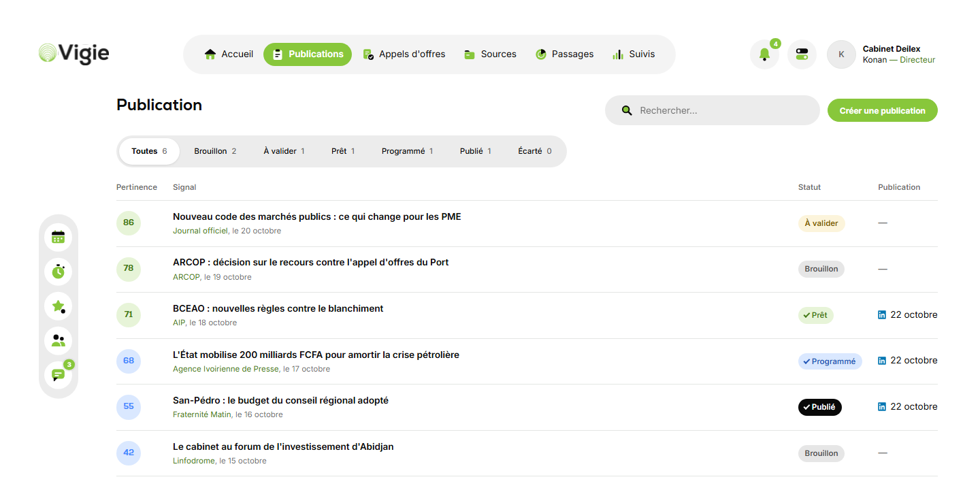Focus the Rechercher search field
Image resolution: width=980 pixels, height=490 pixels.
point(712,110)
